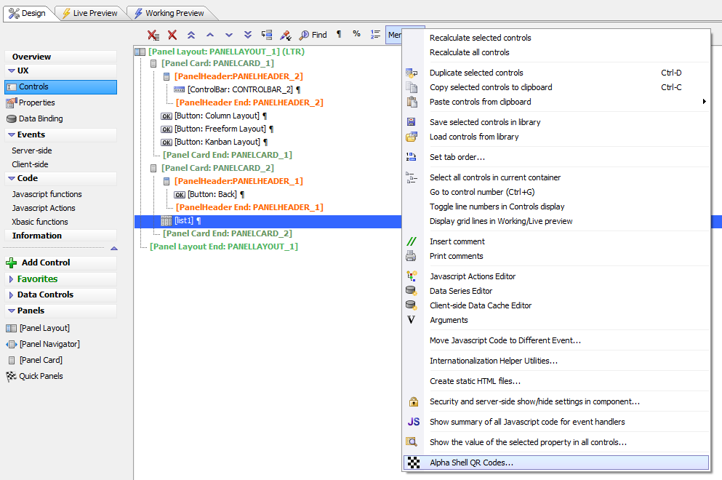Move control down one position arrow
Image resolution: width=722 pixels, height=480 pixels.
pyautogui.click(x=229, y=35)
